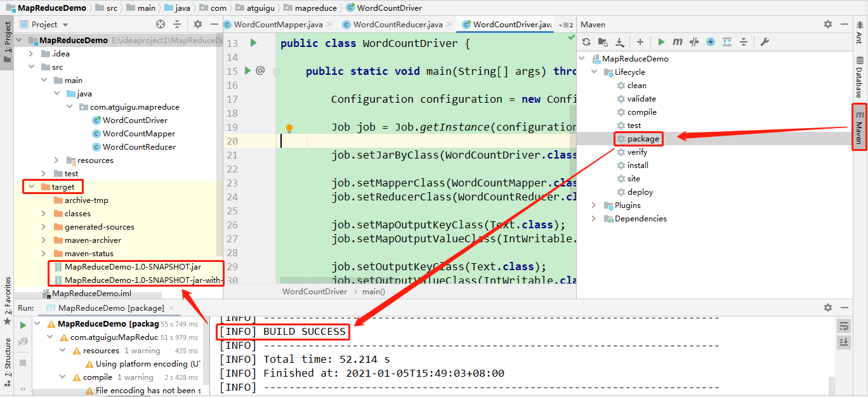Click scroll to end console icon
868x397 pixels.
coord(844,342)
